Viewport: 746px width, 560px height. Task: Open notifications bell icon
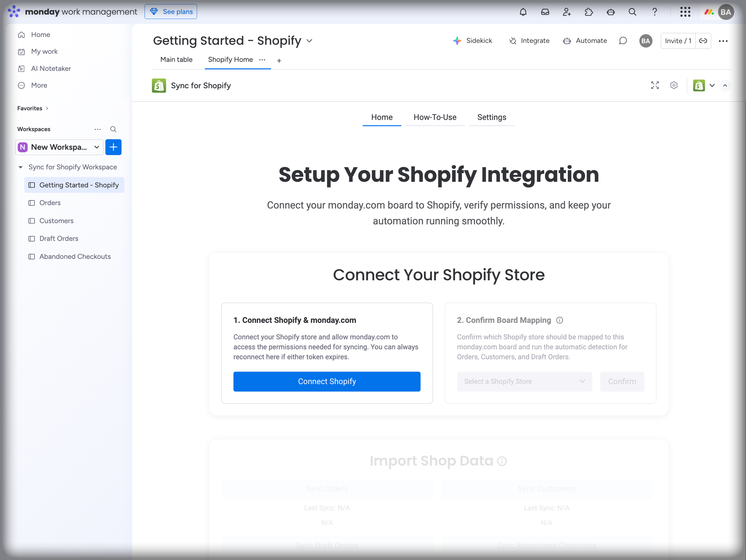click(x=523, y=12)
